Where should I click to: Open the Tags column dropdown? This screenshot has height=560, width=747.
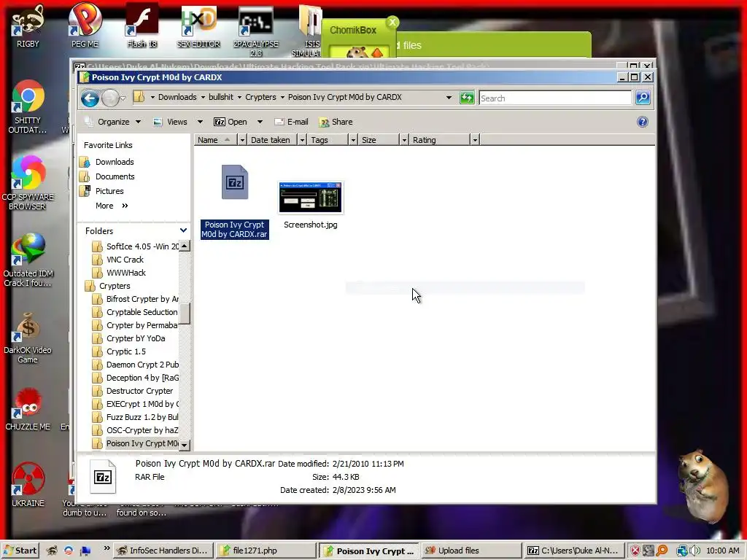(353, 140)
